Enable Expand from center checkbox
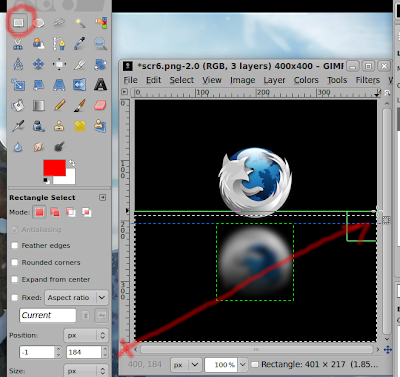Screen dimensions: 400x377 [x=14, y=279]
